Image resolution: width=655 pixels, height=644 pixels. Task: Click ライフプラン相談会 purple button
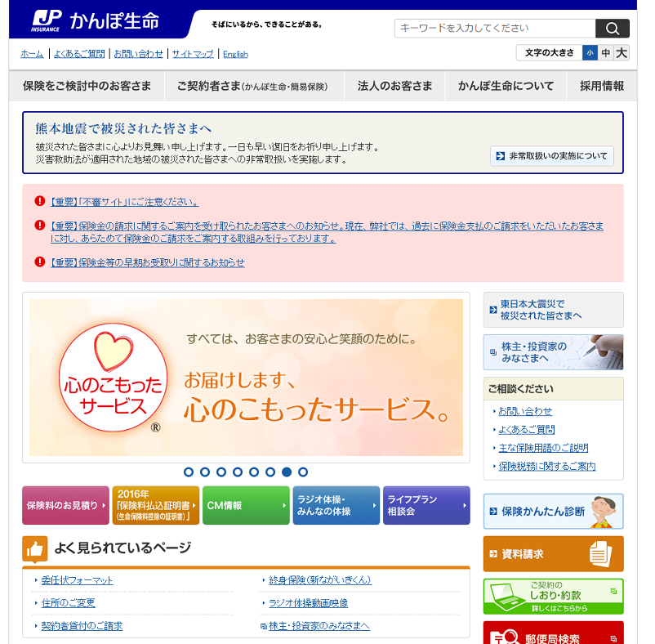426,505
